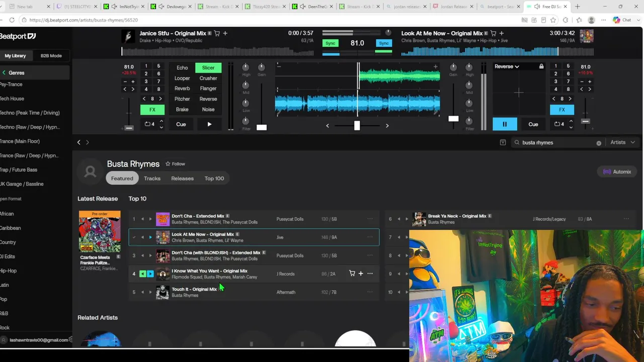Zoom out the waveform with minus icon
The height and width of the screenshot is (362, 644).
tap(279, 66)
